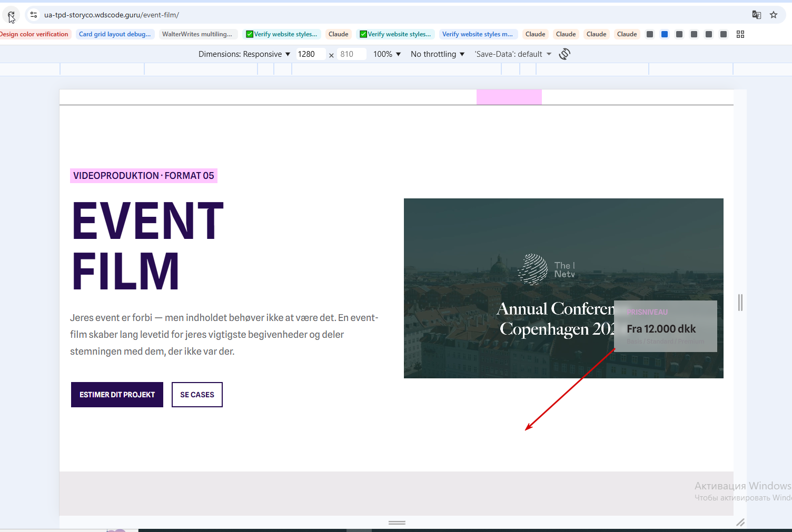This screenshot has width=792, height=532.
Task: Open the WalterWrites multilingual tab group
Action: 197,34
